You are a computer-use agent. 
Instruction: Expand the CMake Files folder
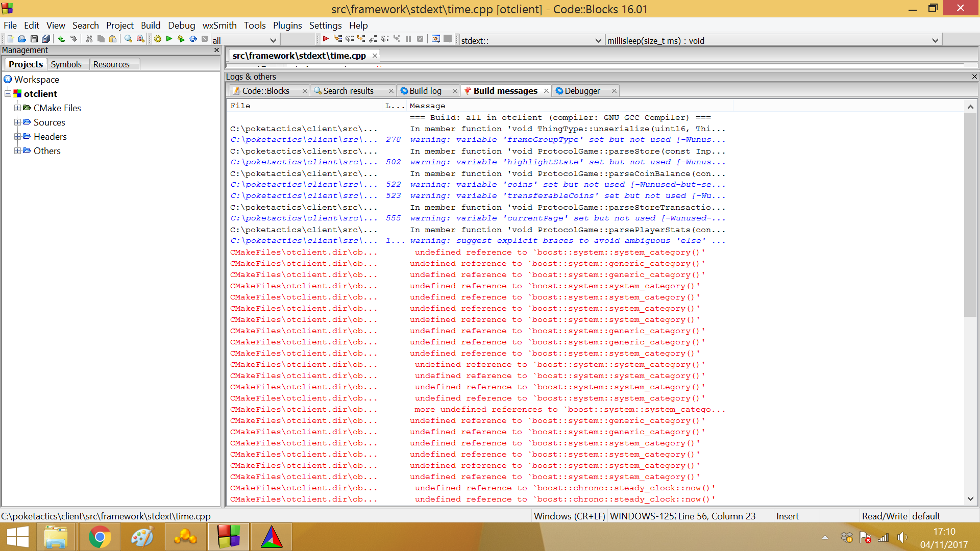coord(17,108)
